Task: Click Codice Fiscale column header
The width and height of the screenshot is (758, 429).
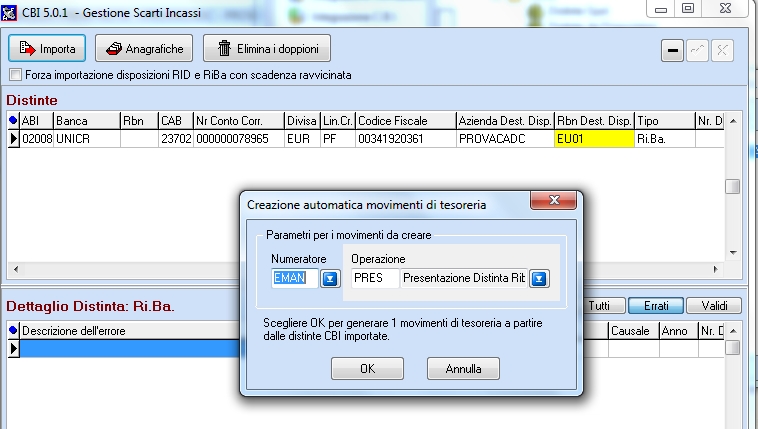Action: point(406,120)
